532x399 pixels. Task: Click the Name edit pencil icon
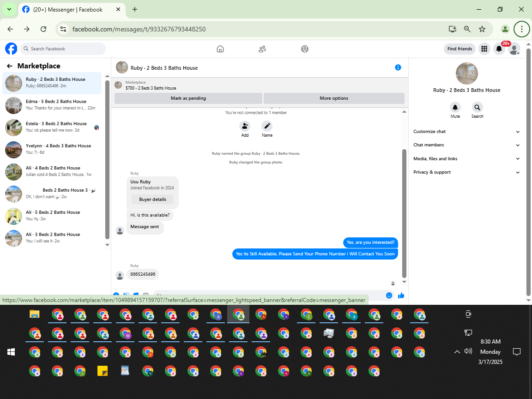[x=267, y=126]
